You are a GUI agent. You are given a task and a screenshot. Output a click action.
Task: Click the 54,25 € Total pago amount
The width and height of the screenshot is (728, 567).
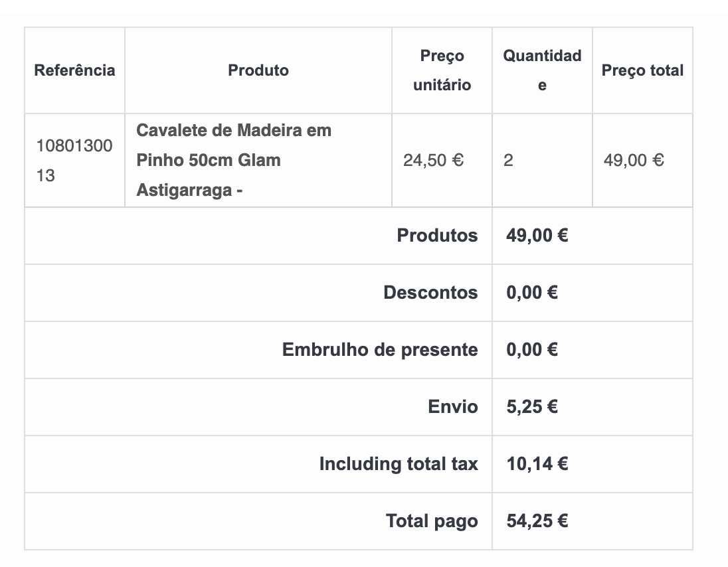coord(537,521)
